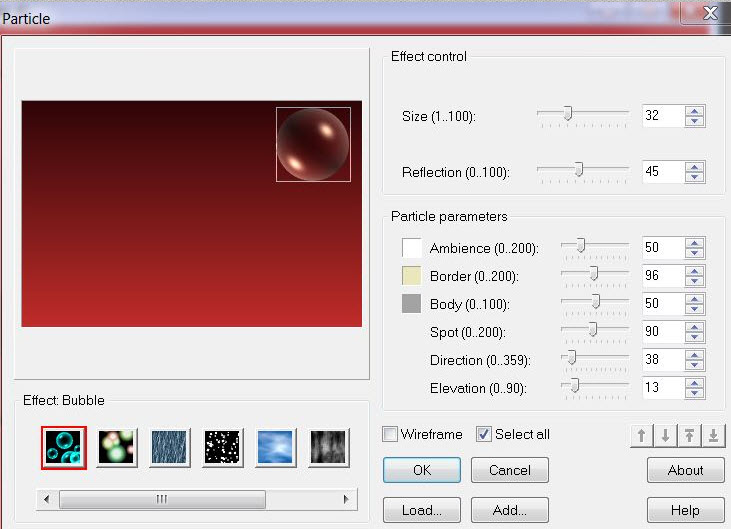Click the Reflection value field showing 45
This screenshot has height=529, width=731.
point(663,172)
